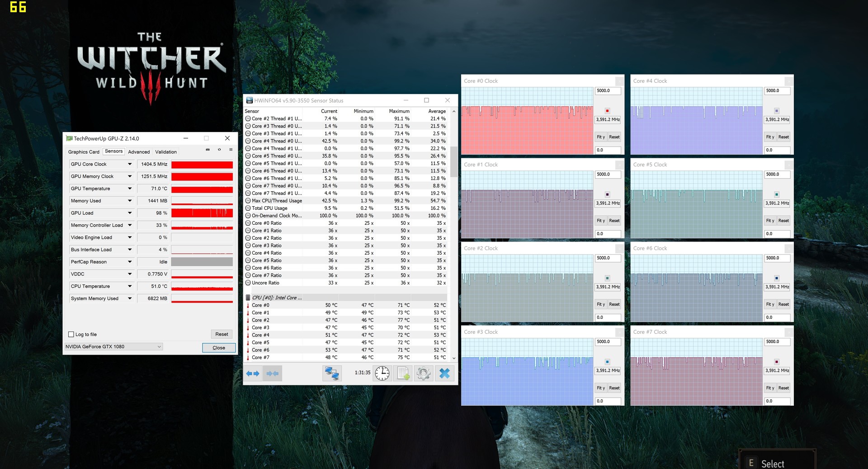This screenshot has height=469, width=868.
Task: Open the Memory Controller Load sensor dropdown
Action: tap(130, 225)
